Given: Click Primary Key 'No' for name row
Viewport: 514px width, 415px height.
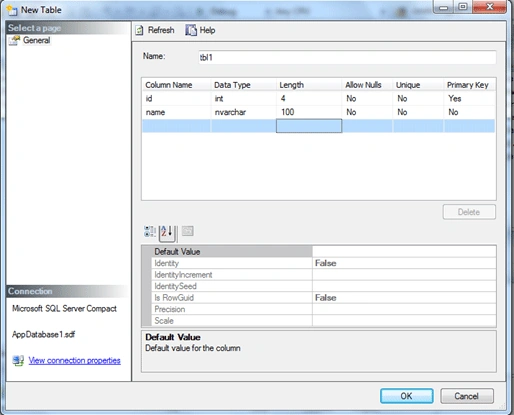Looking at the screenshot, I should point(470,112).
